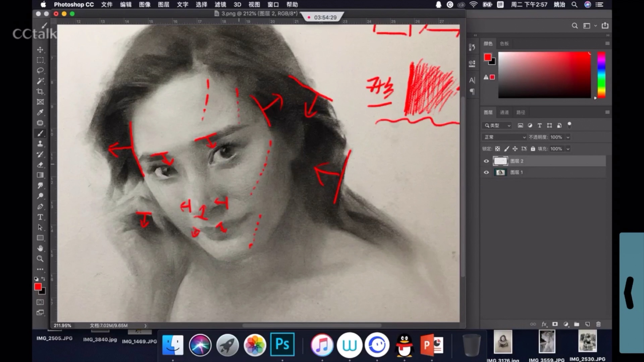The height and width of the screenshot is (362, 644).
Task: Select the Move tool
Action: pos(40,50)
